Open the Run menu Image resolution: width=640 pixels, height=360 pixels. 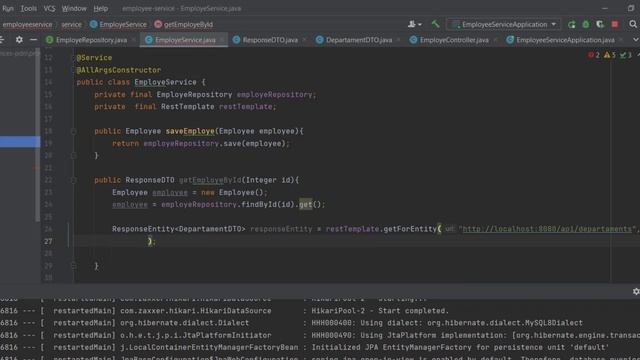(x=8, y=8)
